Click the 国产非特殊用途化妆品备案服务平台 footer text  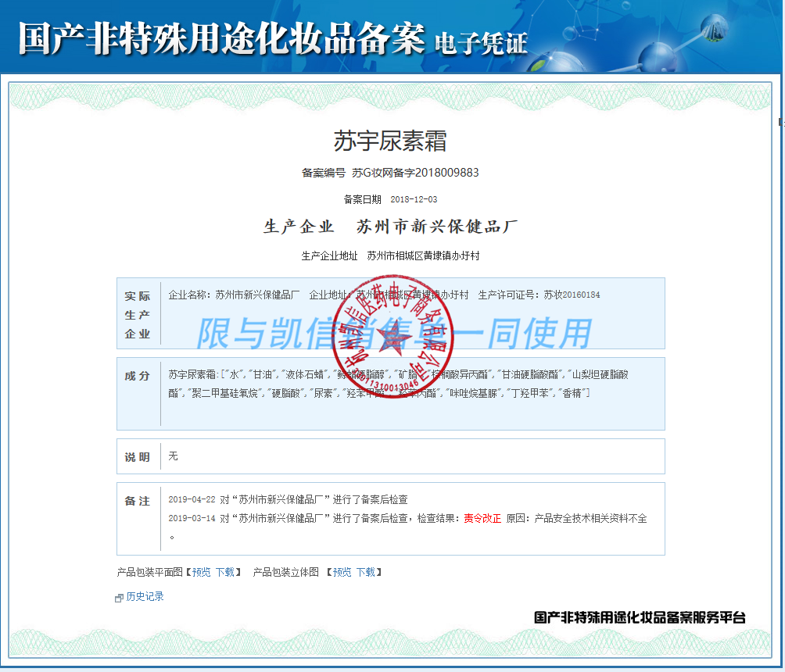pyautogui.click(x=640, y=618)
